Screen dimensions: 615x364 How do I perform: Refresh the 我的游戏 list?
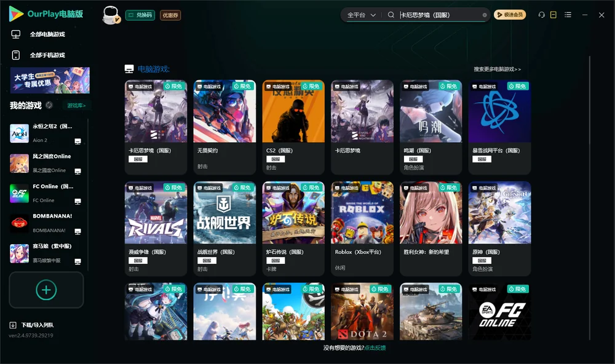pos(49,105)
